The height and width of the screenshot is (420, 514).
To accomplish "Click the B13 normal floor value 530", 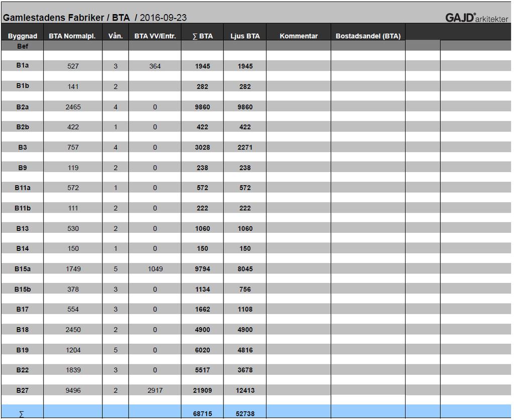I will point(73,228).
